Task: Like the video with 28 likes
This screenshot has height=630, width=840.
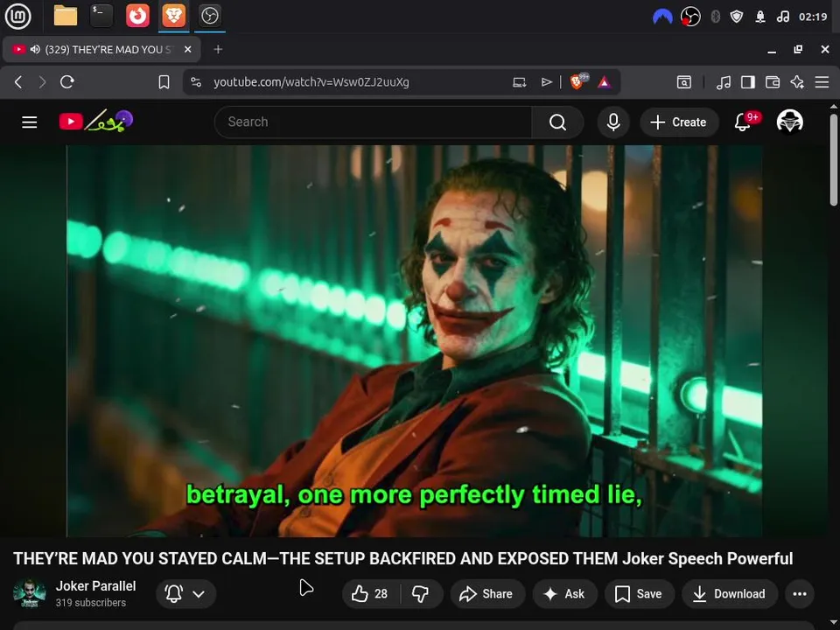Action: pyautogui.click(x=369, y=593)
